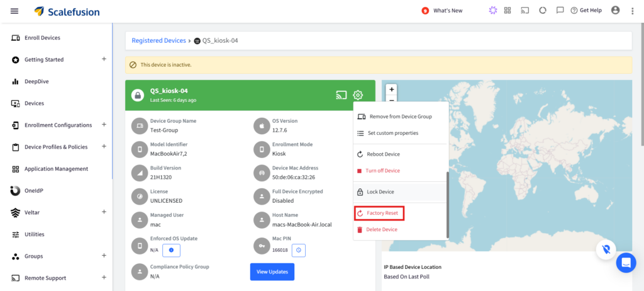Click the Registered Devices breadcrumb link

(x=158, y=40)
